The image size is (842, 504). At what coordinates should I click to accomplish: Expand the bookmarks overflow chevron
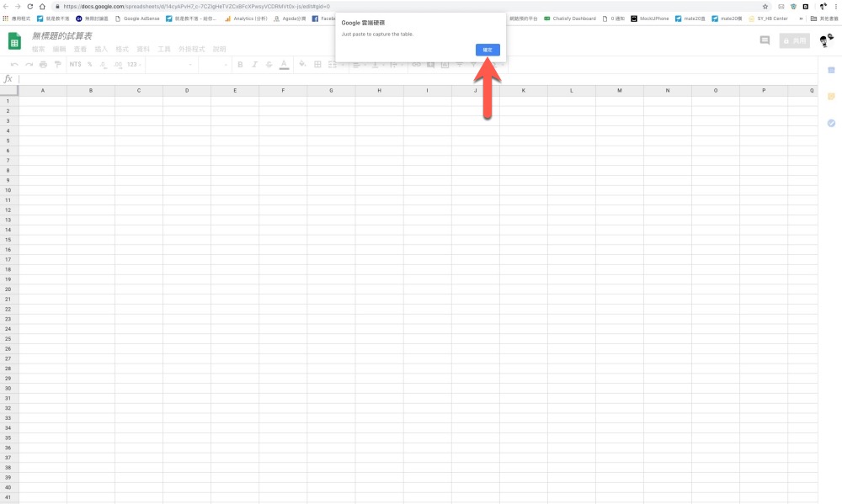pyautogui.click(x=801, y=19)
